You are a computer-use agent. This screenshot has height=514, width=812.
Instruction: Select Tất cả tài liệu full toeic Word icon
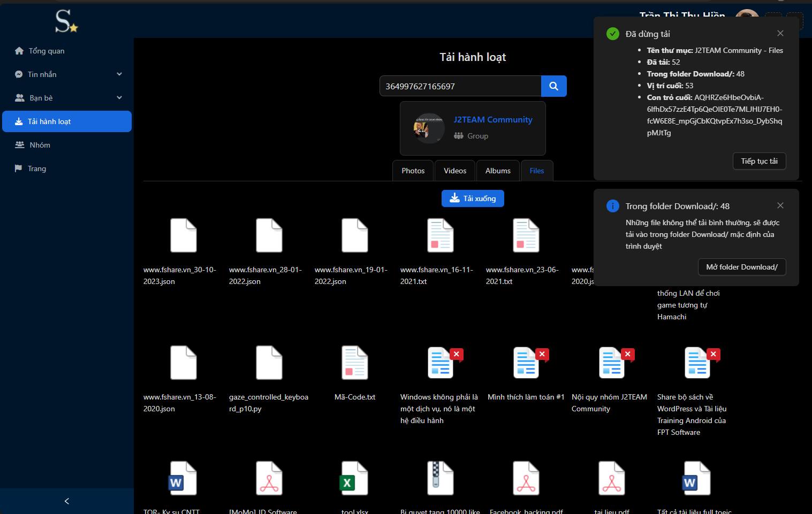pos(697,478)
